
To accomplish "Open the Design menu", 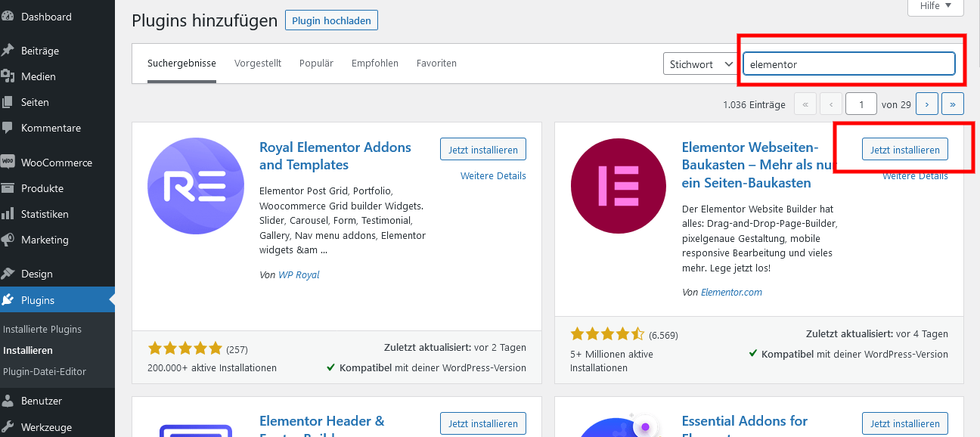I will [x=38, y=273].
